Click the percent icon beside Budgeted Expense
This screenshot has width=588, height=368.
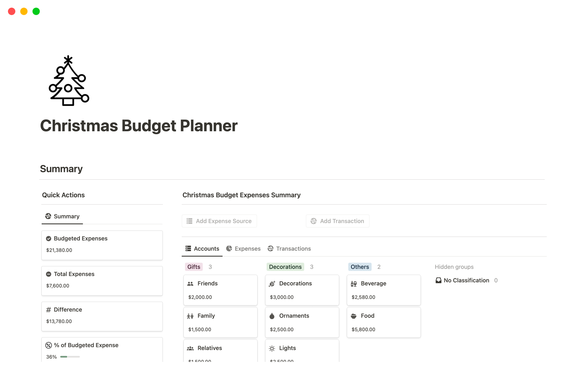pyautogui.click(x=49, y=345)
